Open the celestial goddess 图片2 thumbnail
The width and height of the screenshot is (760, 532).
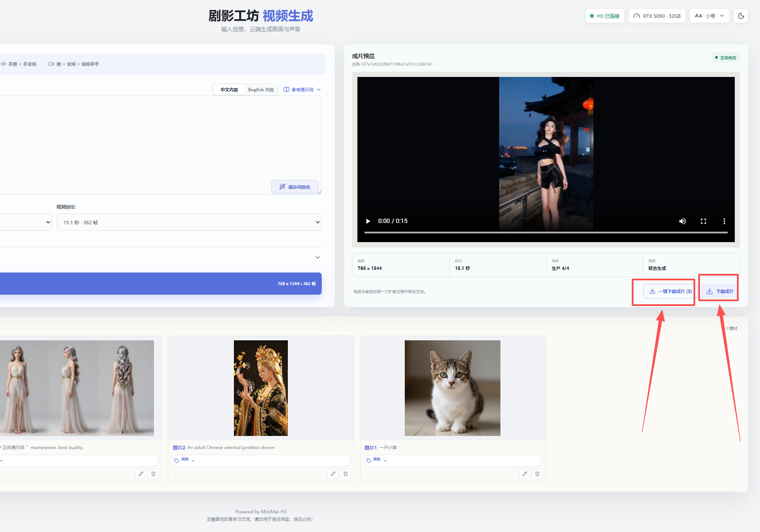point(261,388)
